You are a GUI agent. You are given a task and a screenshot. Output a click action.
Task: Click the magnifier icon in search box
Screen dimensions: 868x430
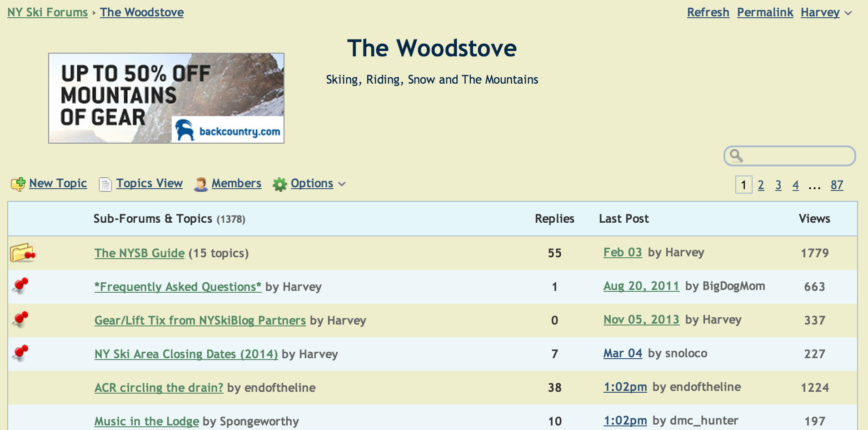pyautogui.click(x=736, y=156)
